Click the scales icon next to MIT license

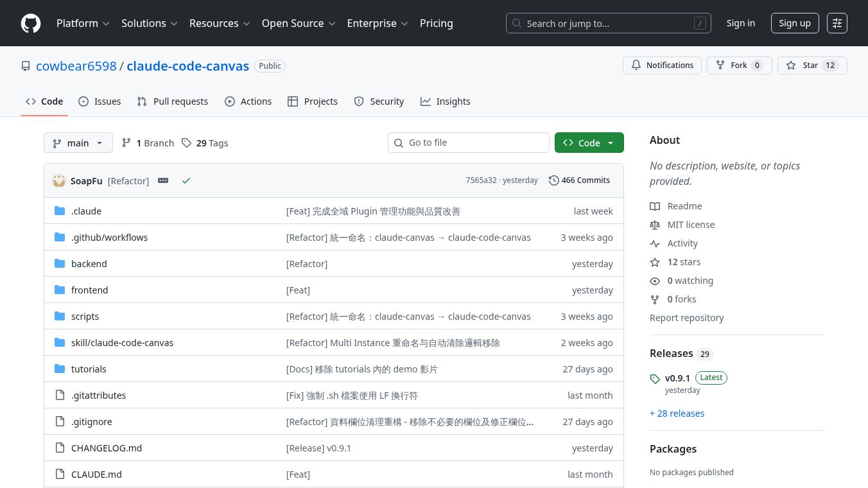tap(655, 225)
